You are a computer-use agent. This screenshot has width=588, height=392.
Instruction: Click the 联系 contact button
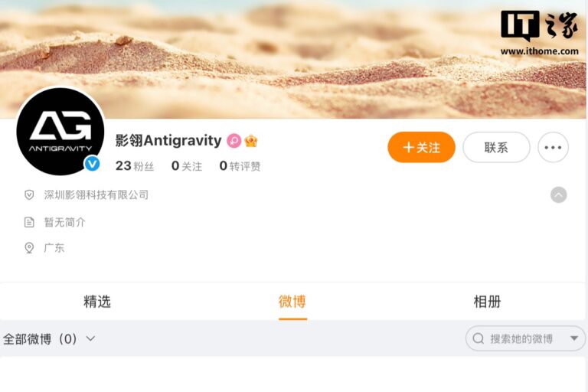coord(496,147)
